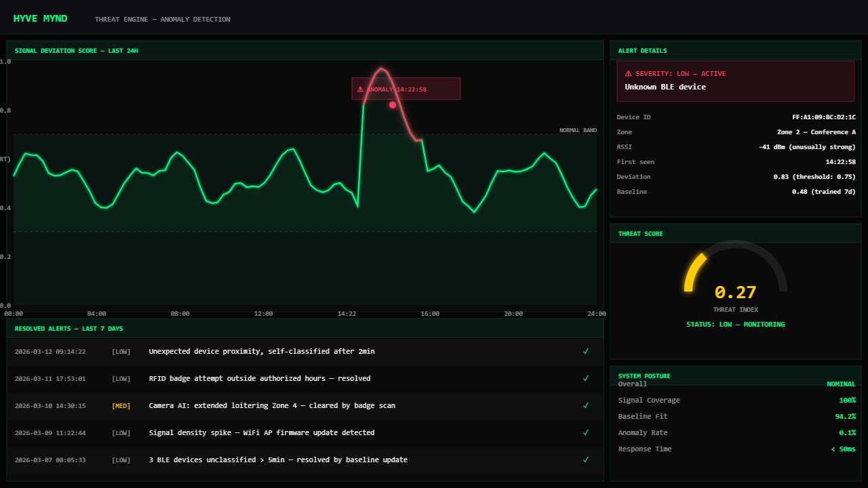Click checkmark for 3 BLE devices alert

click(586, 460)
